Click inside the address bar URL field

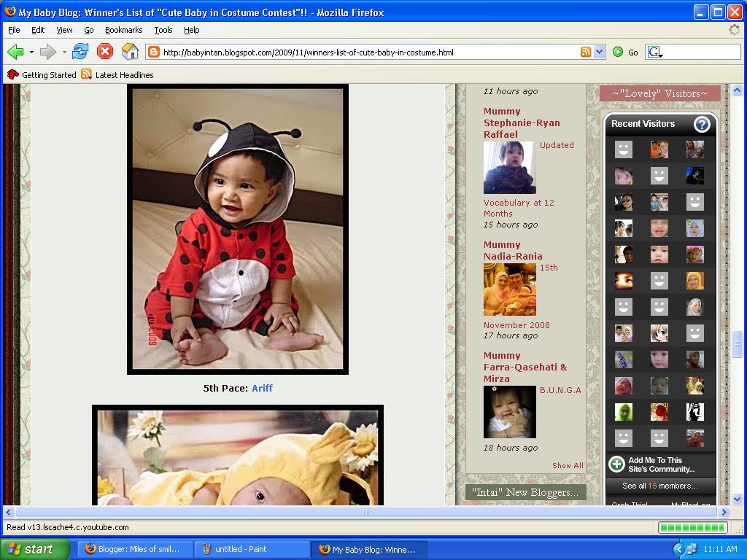(369, 52)
